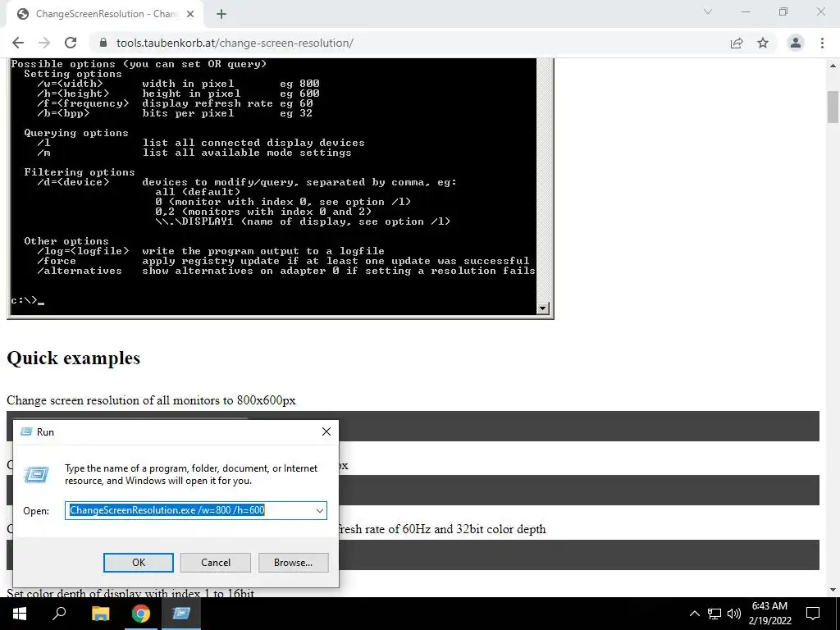Click the console image scroll down arrow
The width and height of the screenshot is (840, 630).
(543, 308)
